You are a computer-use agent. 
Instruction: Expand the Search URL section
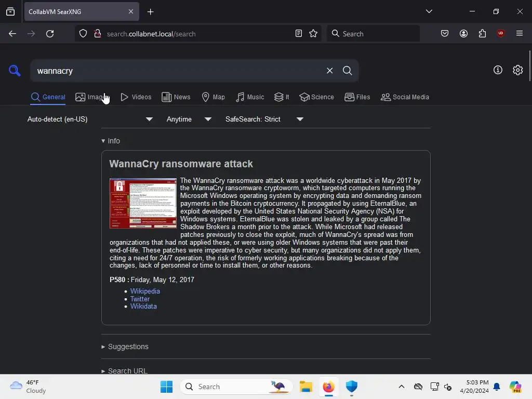coord(124,371)
